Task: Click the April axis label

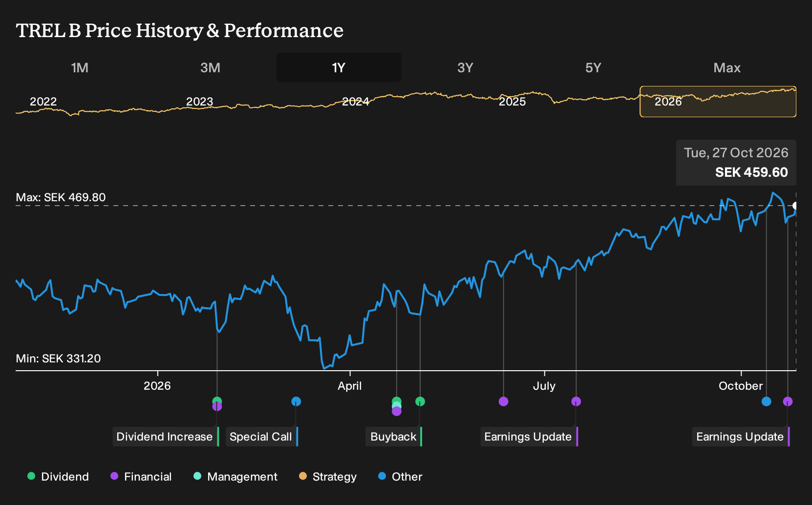Action: 350,386
